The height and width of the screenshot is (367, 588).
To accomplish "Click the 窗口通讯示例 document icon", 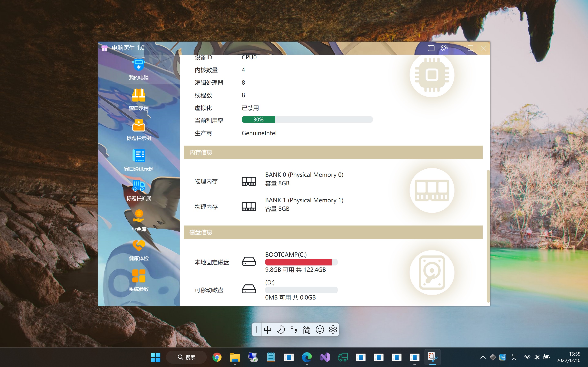I will 138,156.
